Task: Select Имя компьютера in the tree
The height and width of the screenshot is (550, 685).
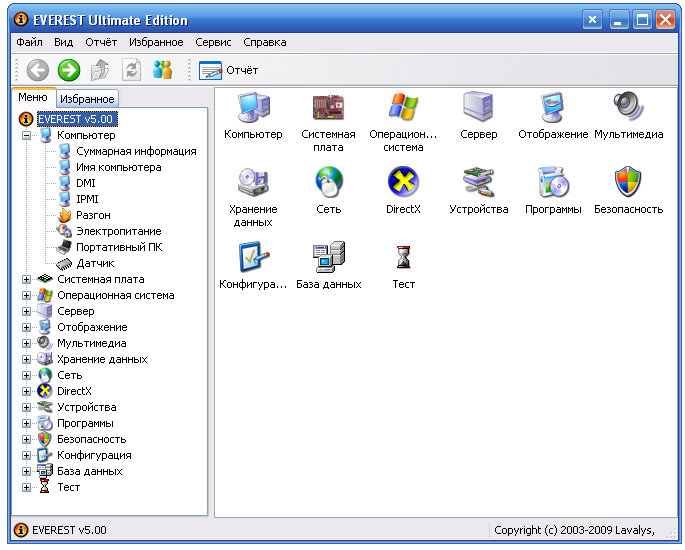Action: (x=119, y=167)
